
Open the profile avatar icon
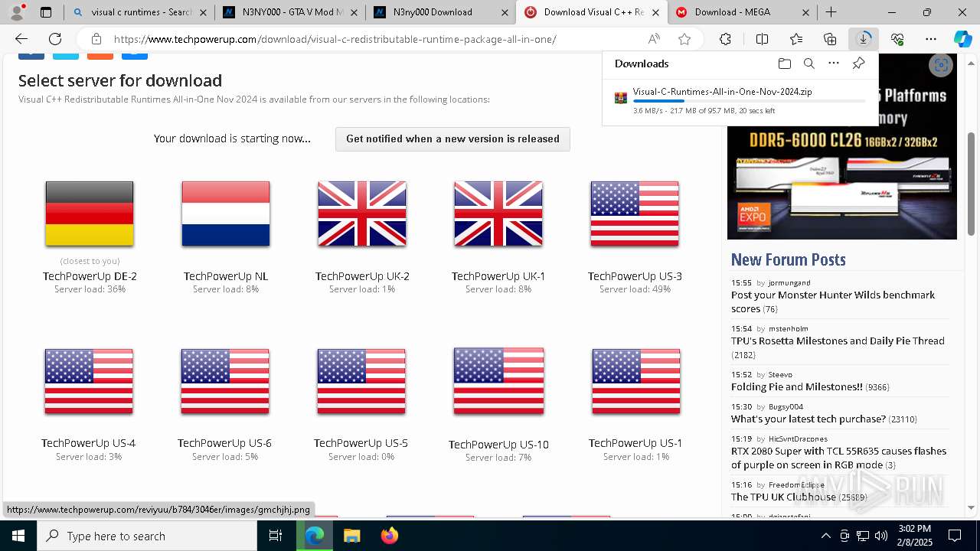click(x=17, y=12)
